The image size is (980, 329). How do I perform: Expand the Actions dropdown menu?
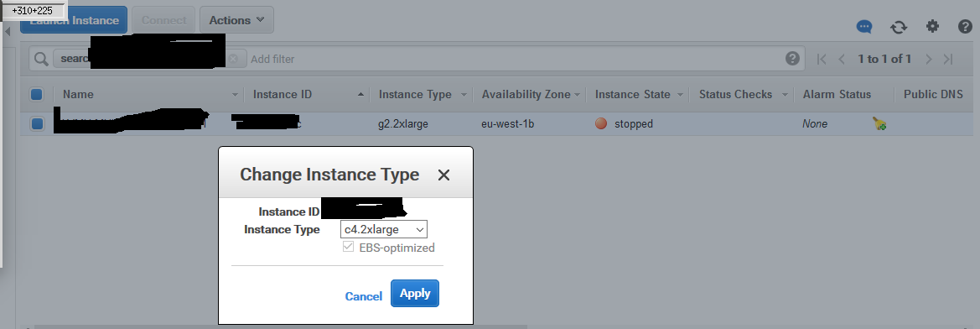tap(236, 20)
